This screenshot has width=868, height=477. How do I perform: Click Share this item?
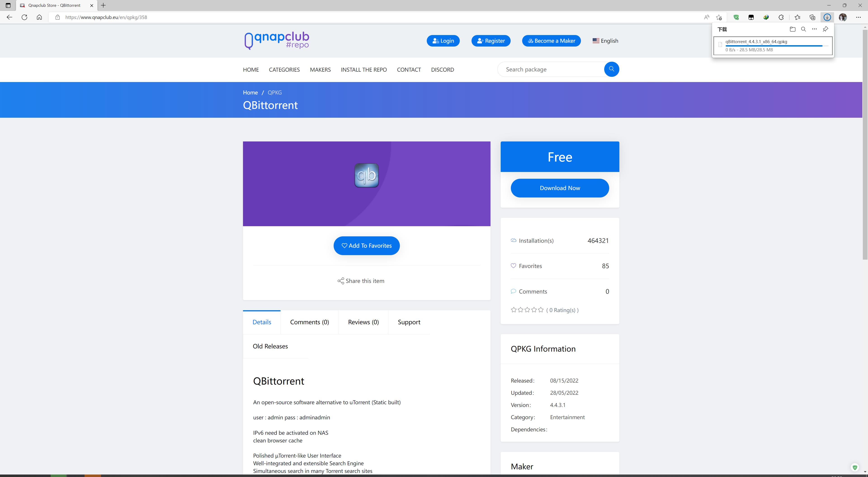tap(361, 281)
